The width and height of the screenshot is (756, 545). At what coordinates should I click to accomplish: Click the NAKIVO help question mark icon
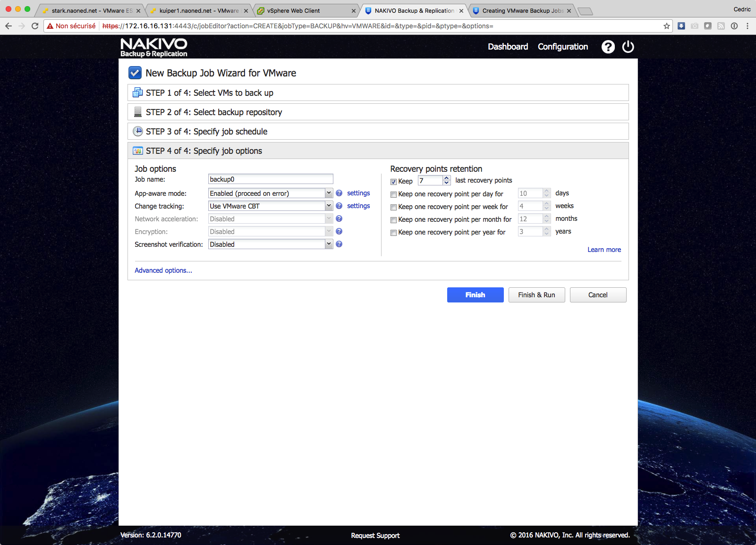(608, 47)
